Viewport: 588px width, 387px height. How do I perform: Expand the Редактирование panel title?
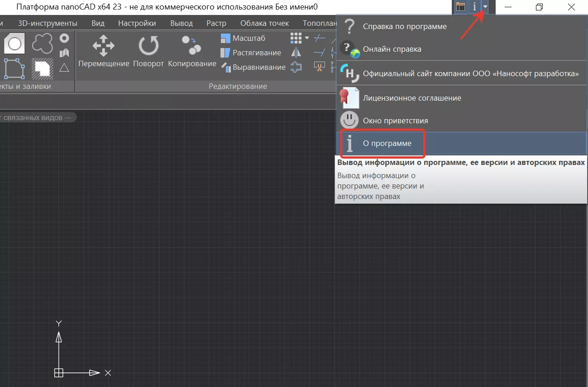pos(238,86)
